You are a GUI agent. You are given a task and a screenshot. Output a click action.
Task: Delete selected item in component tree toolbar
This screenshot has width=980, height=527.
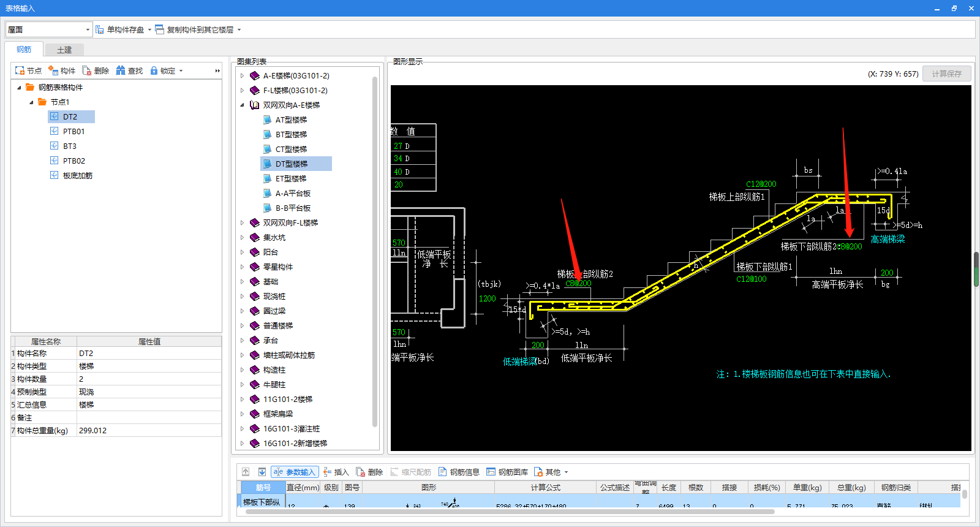[95, 71]
